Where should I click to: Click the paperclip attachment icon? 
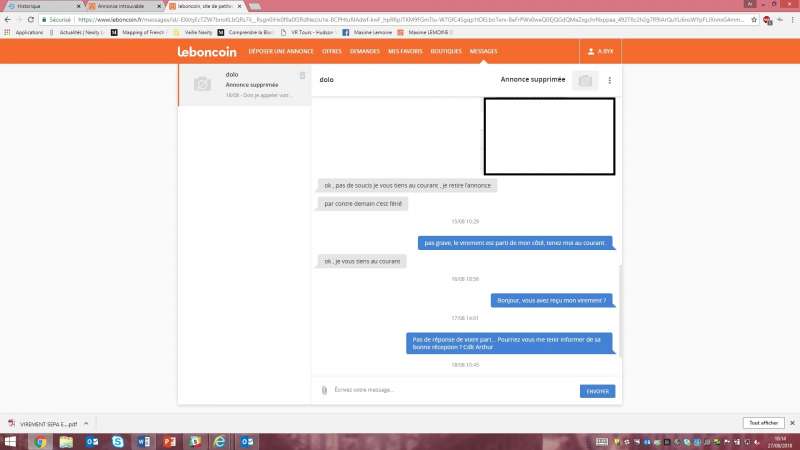(x=324, y=390)
